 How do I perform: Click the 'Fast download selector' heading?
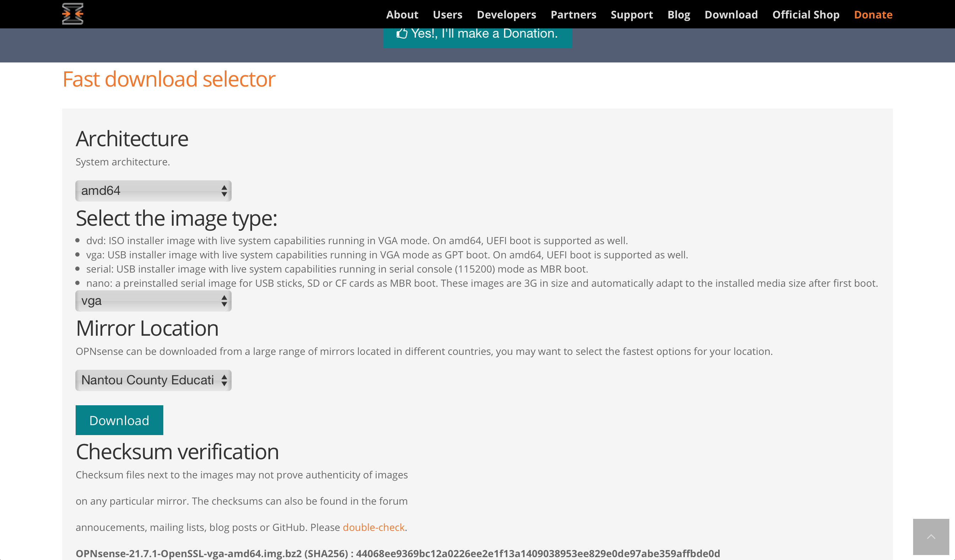[169, 79]
